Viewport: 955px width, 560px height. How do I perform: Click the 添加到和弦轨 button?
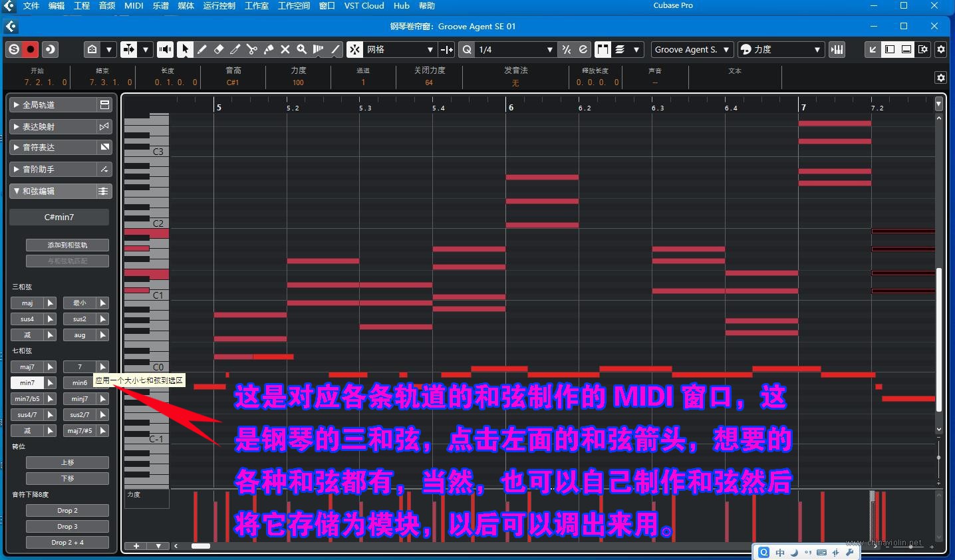tap(67, 245)
